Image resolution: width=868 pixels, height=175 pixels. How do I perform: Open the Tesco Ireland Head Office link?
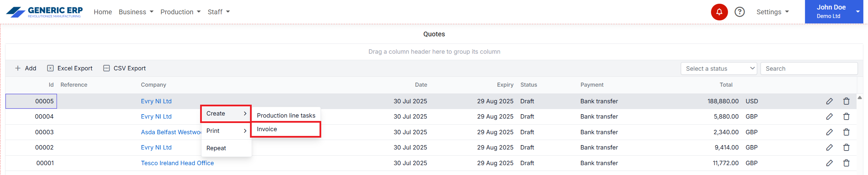(x=177, y=163)
